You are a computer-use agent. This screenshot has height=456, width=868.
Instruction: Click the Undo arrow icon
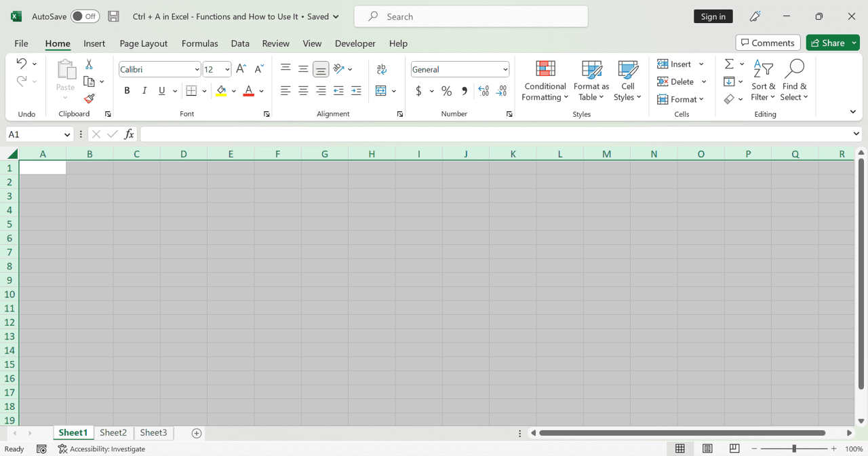(21, 63)
